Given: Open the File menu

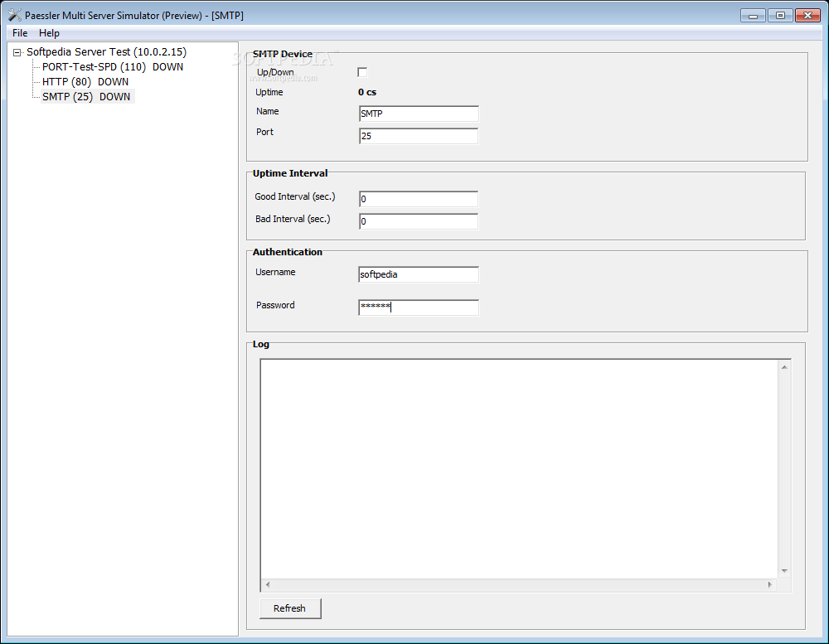Looking at the screenshot, I should tap(20, 33).
